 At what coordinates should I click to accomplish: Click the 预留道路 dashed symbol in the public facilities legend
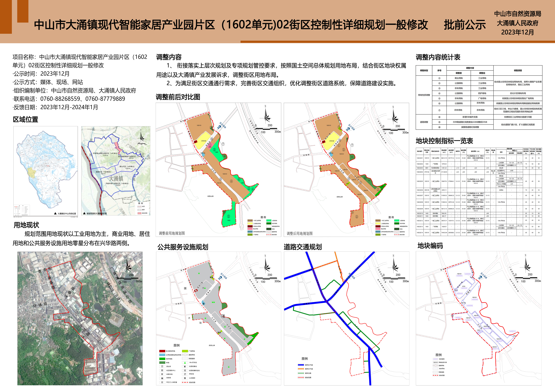pyautogui.click(x=185, y=359)
